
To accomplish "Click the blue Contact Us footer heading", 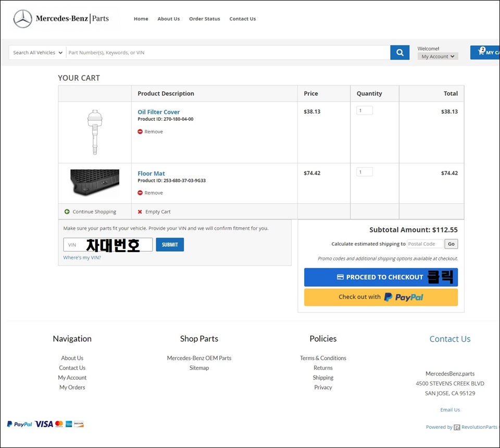I will click(x=450, y=339).
